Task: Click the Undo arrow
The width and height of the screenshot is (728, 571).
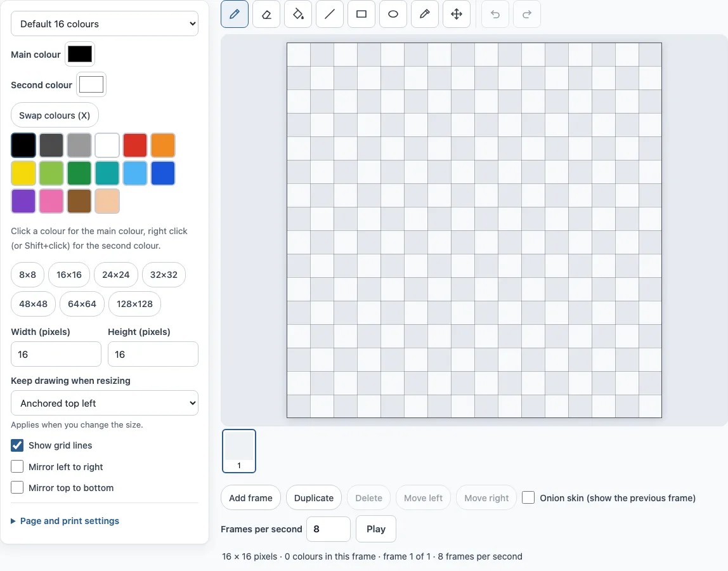Action: pos(495,15)
